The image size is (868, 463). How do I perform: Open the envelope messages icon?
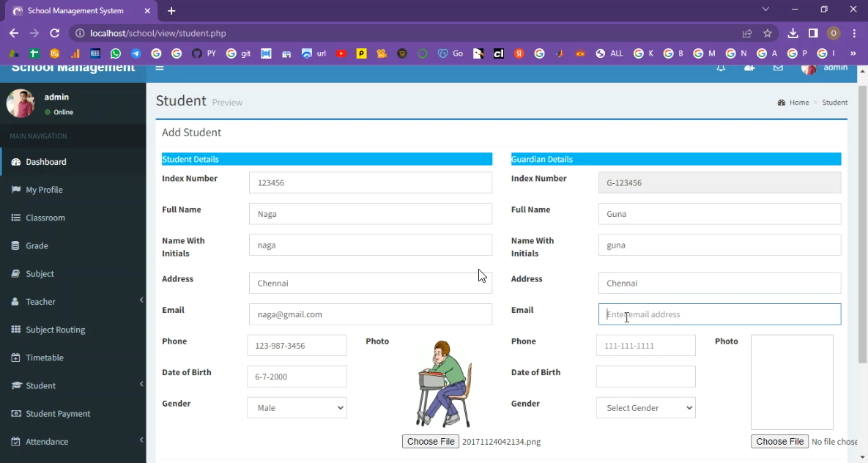coord(778,68)
